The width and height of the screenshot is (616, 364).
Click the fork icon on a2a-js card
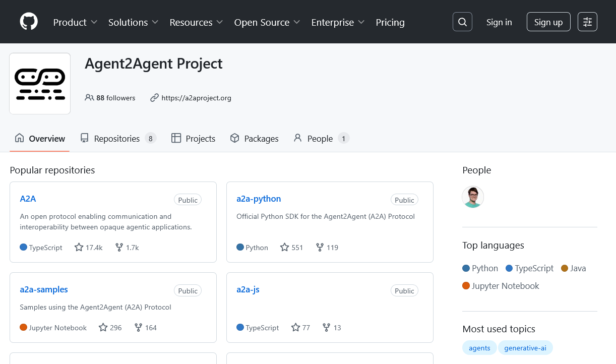[x=327, y=328]
